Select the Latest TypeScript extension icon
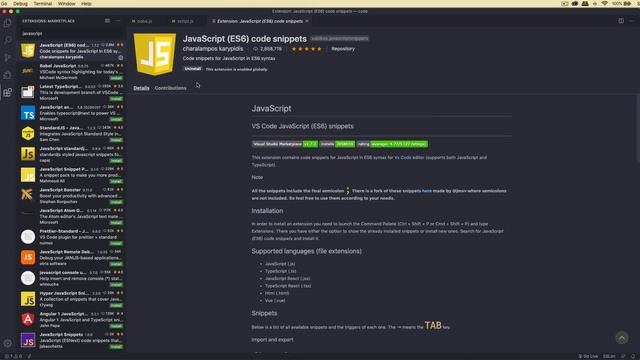Image resolution: width=640 pixels, height=360 pixels. 28,92
